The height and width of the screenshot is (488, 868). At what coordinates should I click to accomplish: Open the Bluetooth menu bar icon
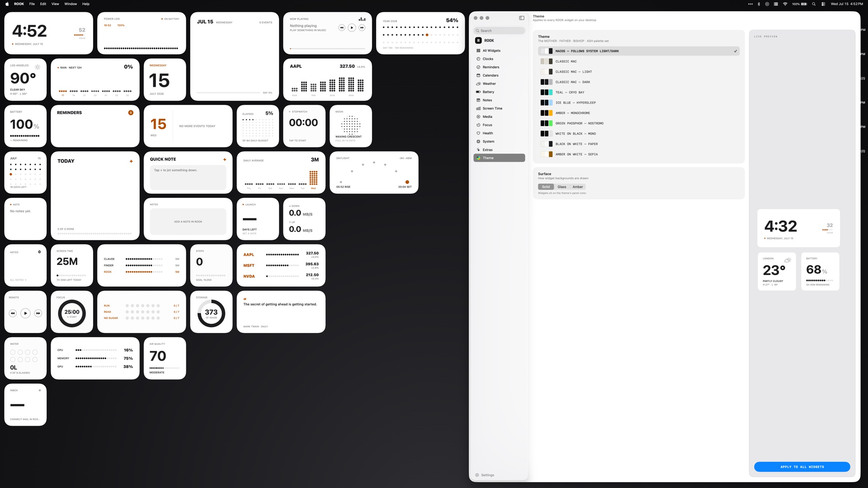point(759,4)
